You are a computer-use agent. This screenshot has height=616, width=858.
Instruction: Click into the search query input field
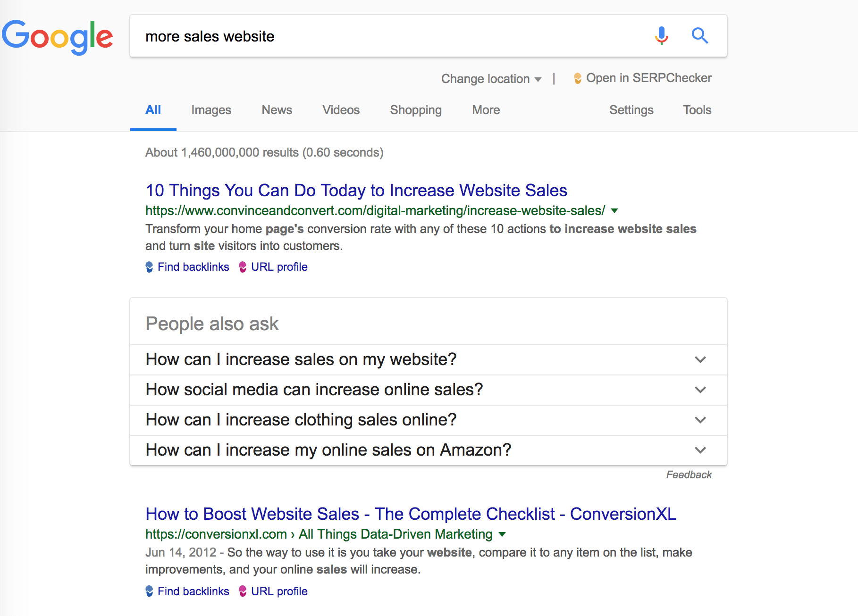pos(392,36)
